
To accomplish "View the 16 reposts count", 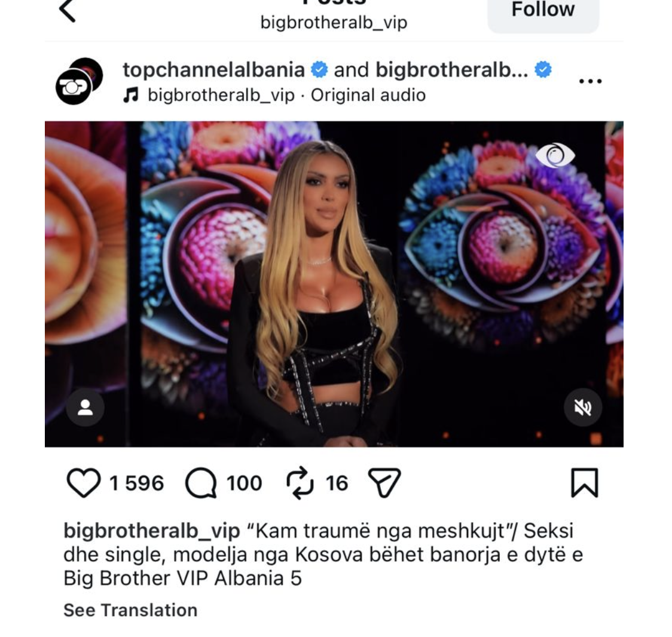I will point(337,483).
